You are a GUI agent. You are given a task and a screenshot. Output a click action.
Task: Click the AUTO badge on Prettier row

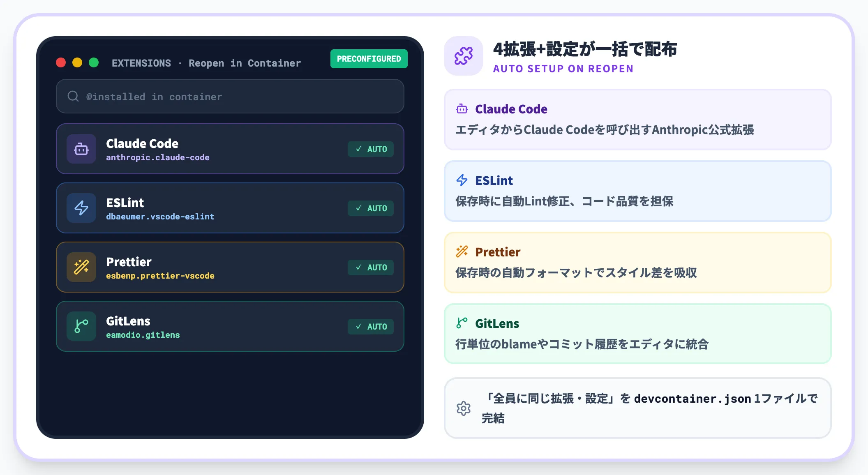[371, 267]
